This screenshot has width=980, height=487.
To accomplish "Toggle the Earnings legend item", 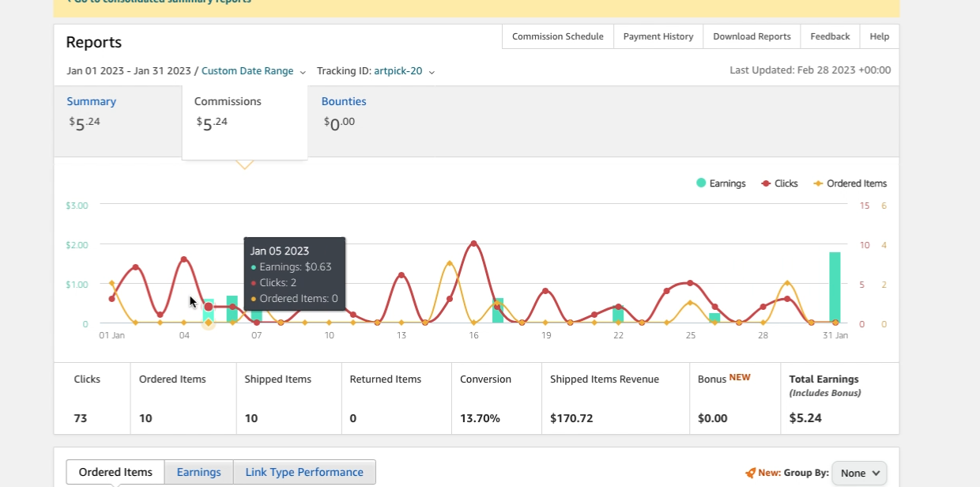I will (721, 183).
